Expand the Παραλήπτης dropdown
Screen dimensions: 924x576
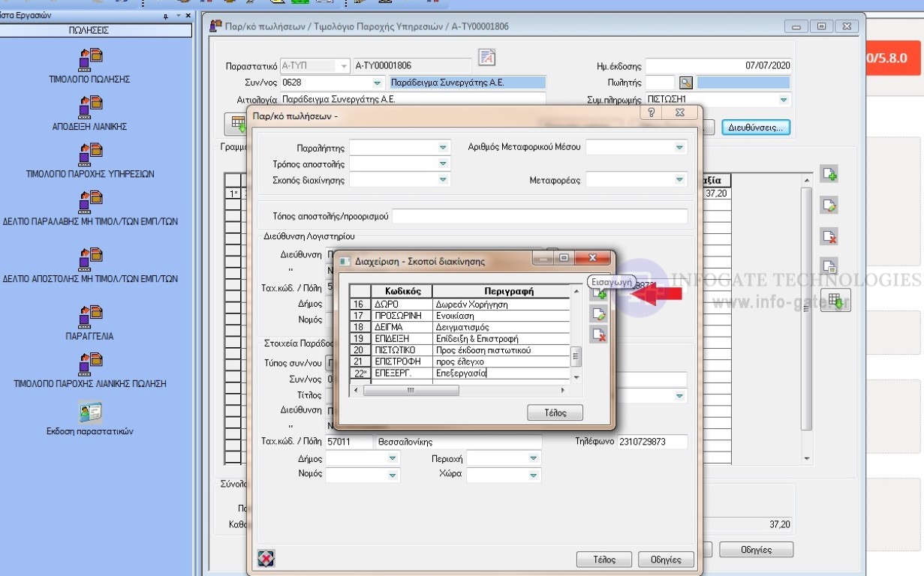click(443, 148)
